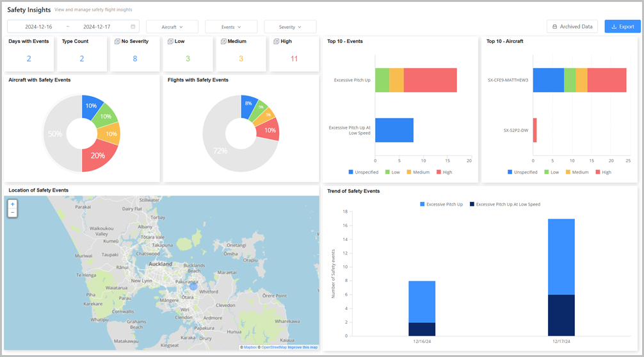644x357 pixels.
Task: Open the Medium severity card link icon
Action: click(223, 42)
